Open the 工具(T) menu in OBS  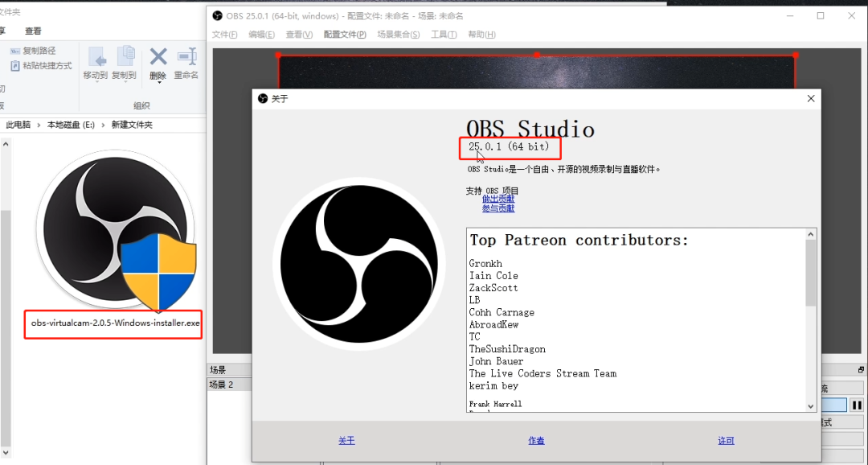pyautogui.click(x=444, y=35)
